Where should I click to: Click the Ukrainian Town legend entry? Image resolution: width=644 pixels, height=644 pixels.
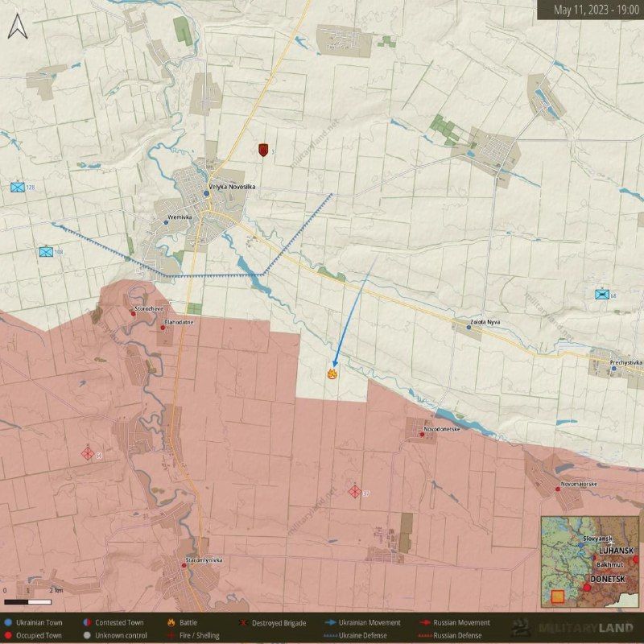[x=34, y=622]
